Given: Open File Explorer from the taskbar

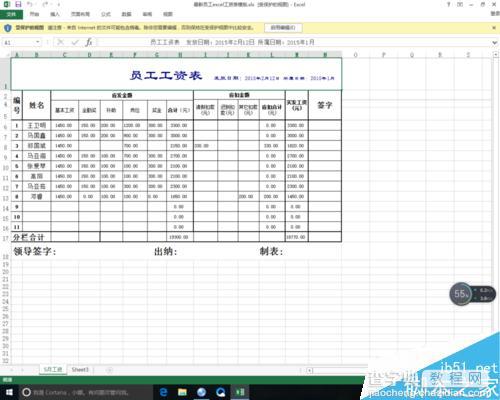Looking at the screenshot, I should pyautogui.click(x=182, y=392).
